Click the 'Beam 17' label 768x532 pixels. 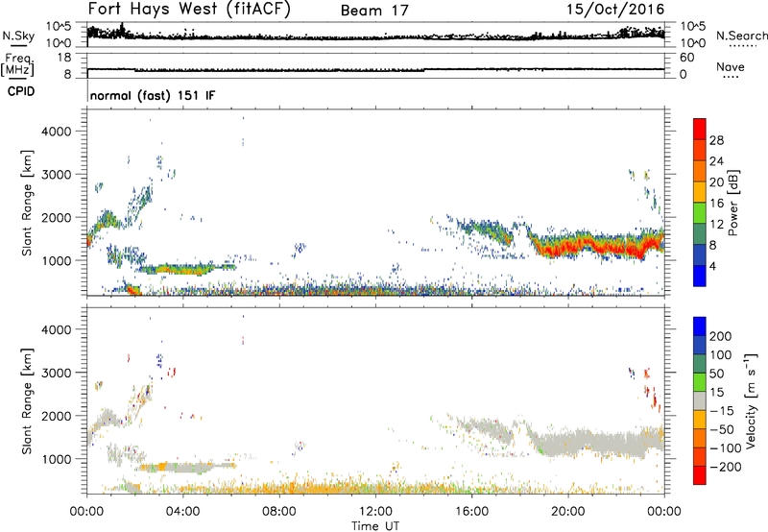click(374, 11)
